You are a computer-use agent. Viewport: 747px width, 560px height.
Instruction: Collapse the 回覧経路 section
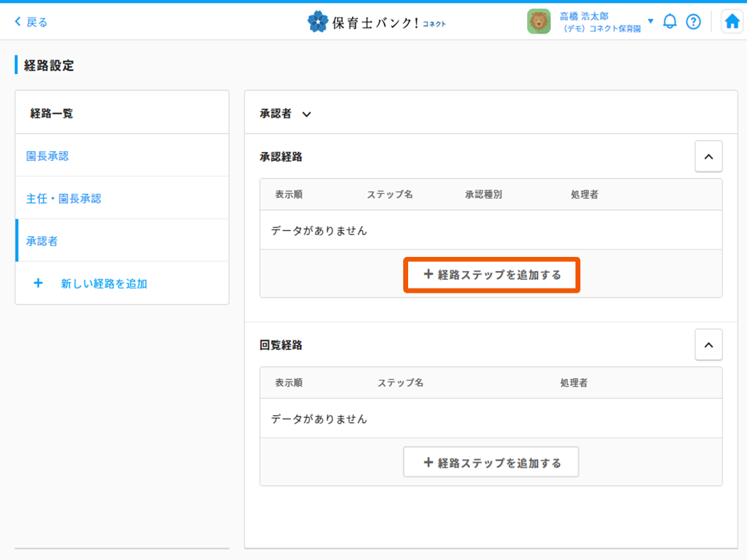(708, 345)
